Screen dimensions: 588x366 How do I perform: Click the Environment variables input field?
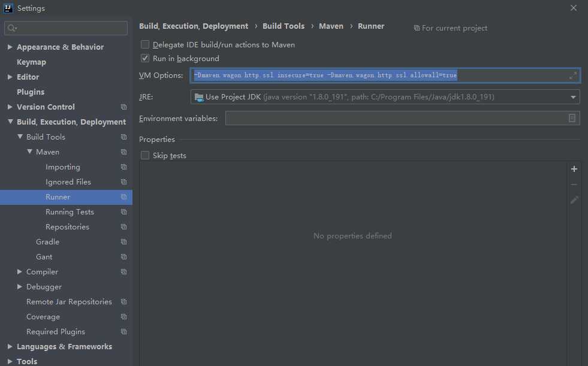tap(402, 119)
